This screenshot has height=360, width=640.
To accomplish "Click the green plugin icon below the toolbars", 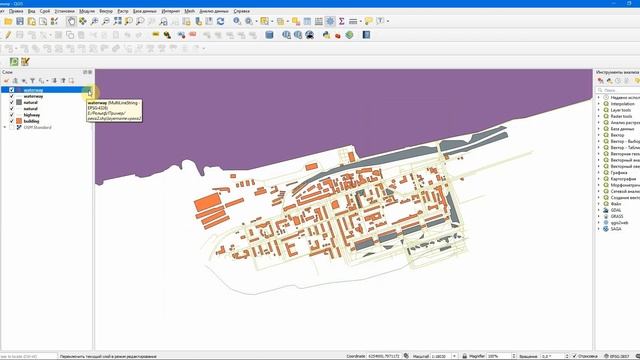I will pos(14,62).
